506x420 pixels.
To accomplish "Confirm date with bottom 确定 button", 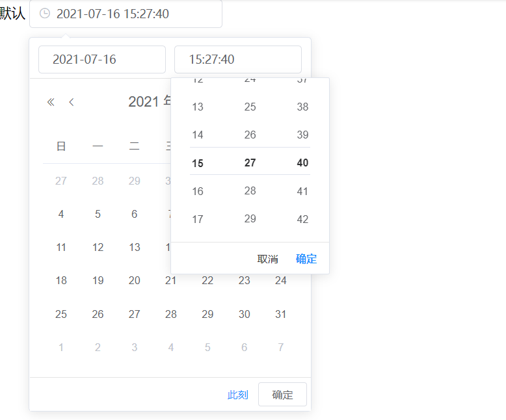I will pos(282,395).
